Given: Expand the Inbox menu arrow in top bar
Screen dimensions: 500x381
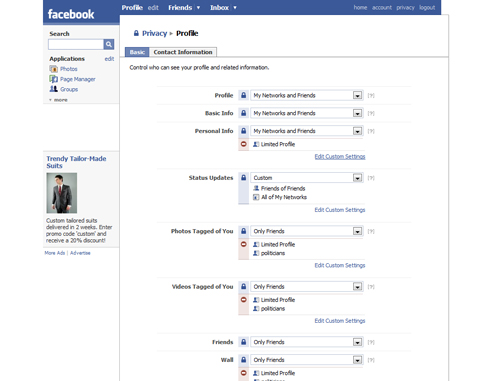Looking at the screenshot, I should [235, 8].
